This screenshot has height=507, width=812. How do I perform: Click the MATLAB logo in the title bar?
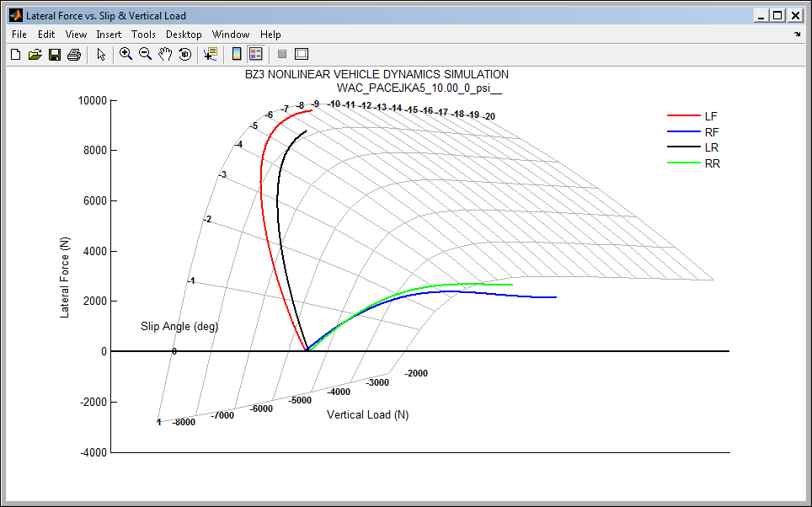pyautogui.click(x=16, y=15)
